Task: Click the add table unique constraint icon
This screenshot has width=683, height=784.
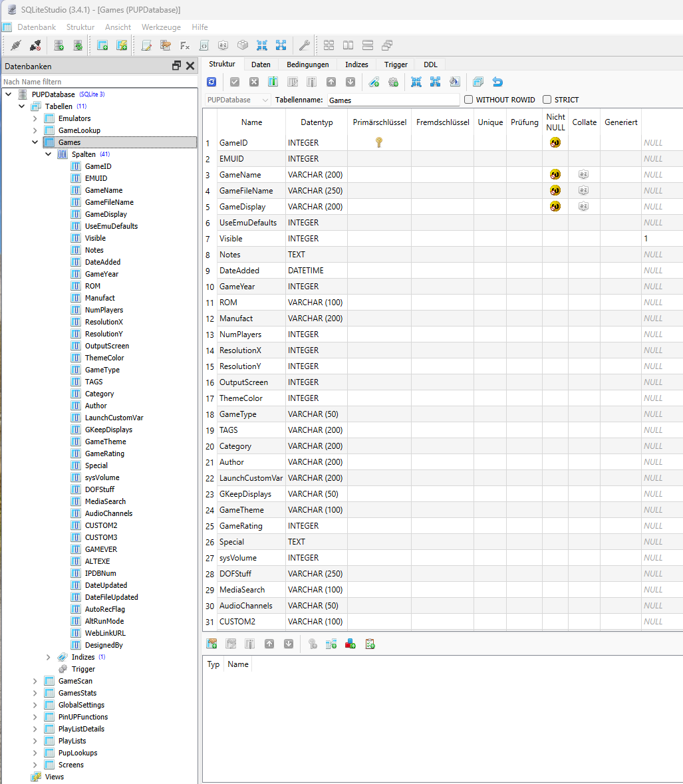Action: click(350, 644)
